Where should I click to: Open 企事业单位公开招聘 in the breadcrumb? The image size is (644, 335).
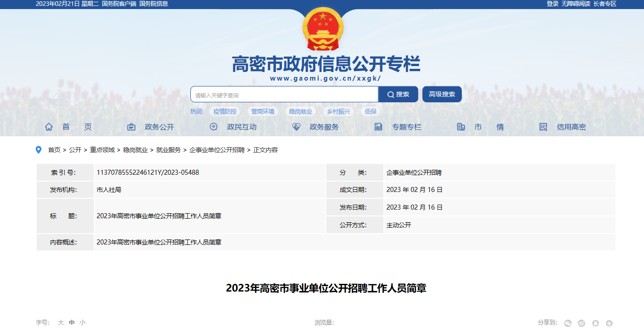point(217,150)
